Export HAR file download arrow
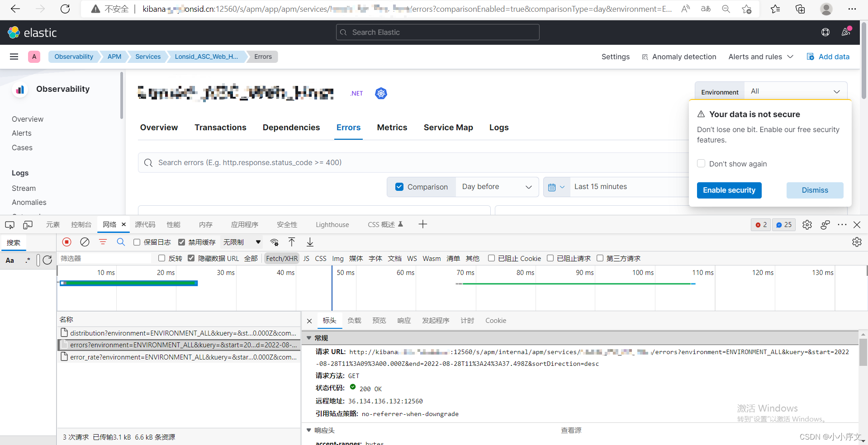 [x=310, y=242]
